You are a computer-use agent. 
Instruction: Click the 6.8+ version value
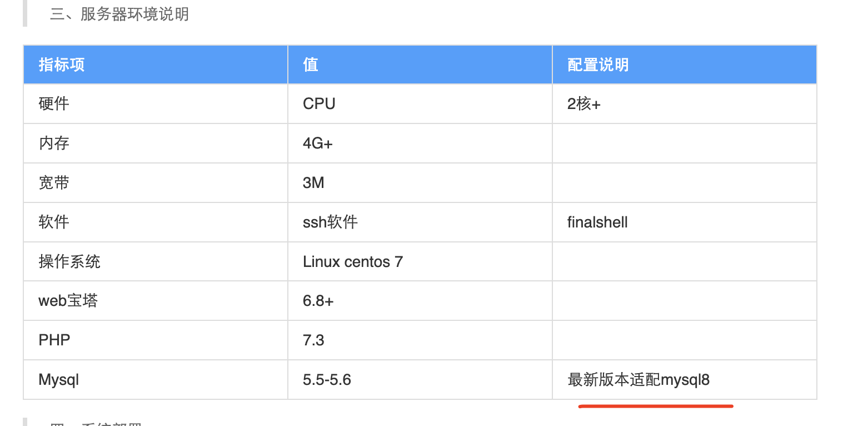point(318,301)
